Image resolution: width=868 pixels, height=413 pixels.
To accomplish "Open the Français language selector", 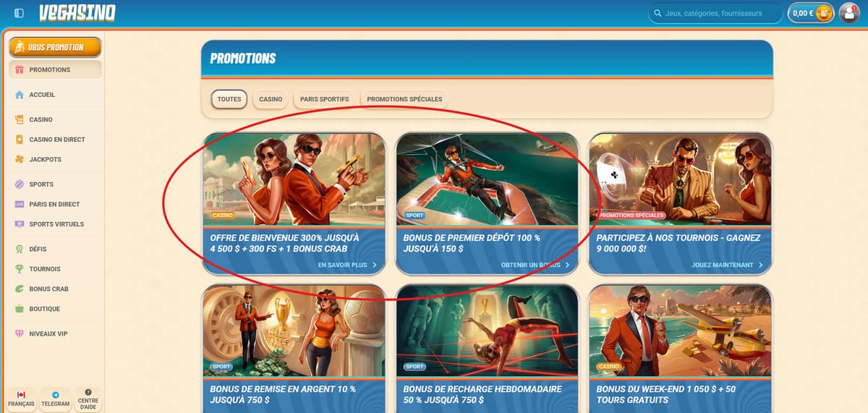I will pyautogui.click(x=20, y=399).
